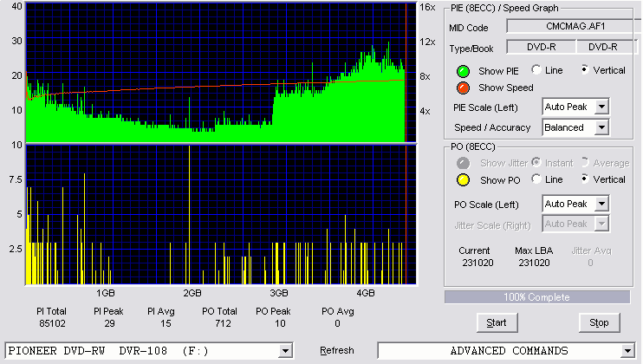This screenshot has width=643, height=364.
Task: Click the PI Total value 85102
Action: pos(52,323)
